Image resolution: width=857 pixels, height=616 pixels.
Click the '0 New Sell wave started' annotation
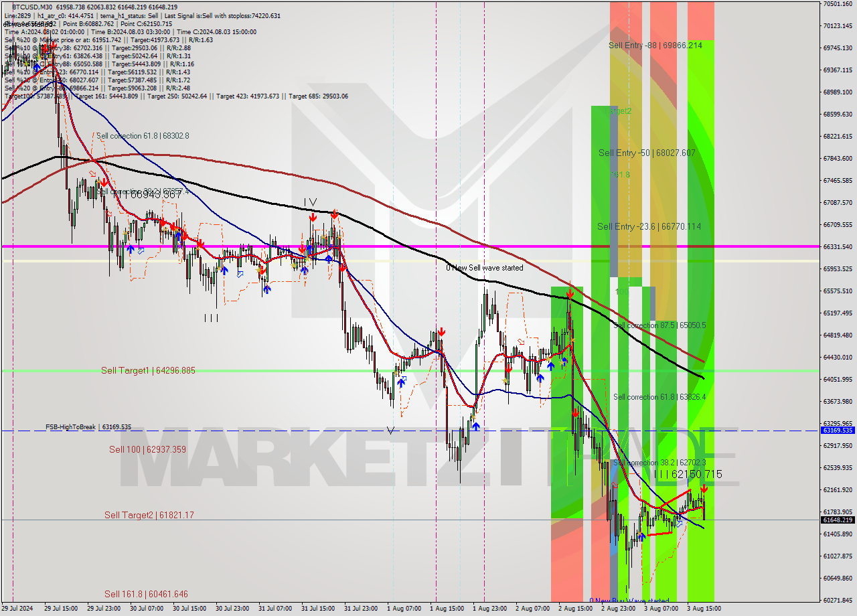(485, 268)
